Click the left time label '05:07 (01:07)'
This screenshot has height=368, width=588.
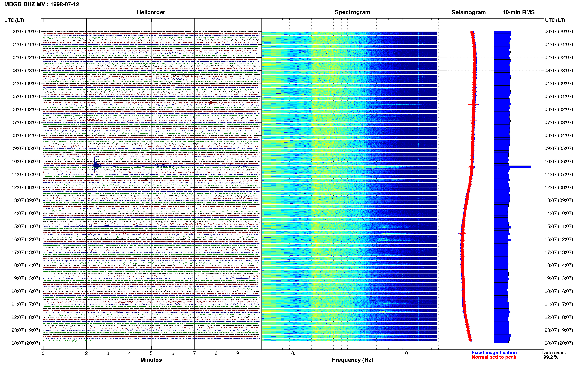pos(26,96)
